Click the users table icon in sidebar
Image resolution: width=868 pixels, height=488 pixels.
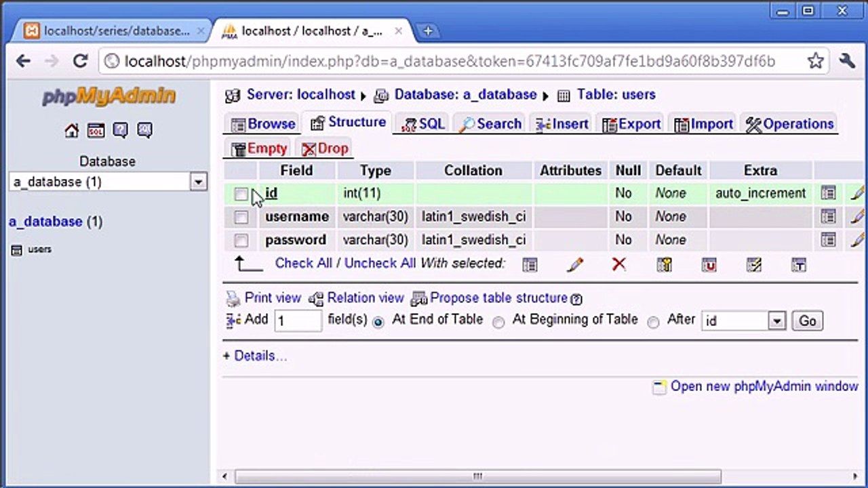coord(17,250)
